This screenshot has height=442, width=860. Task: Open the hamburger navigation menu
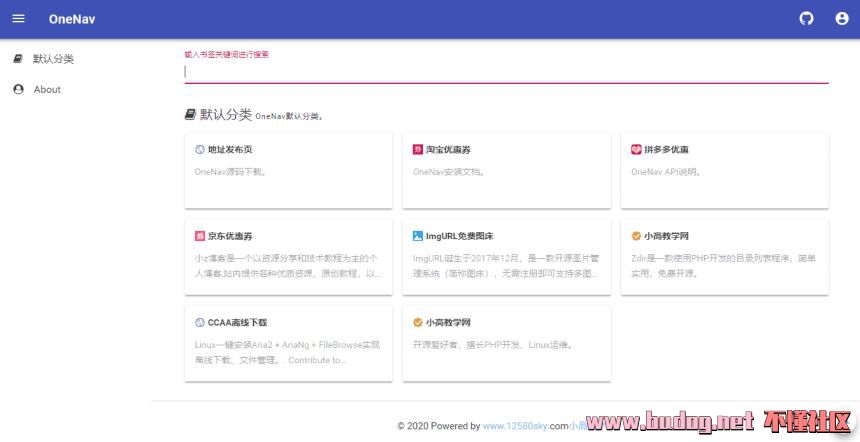click(x=19, y=19)
